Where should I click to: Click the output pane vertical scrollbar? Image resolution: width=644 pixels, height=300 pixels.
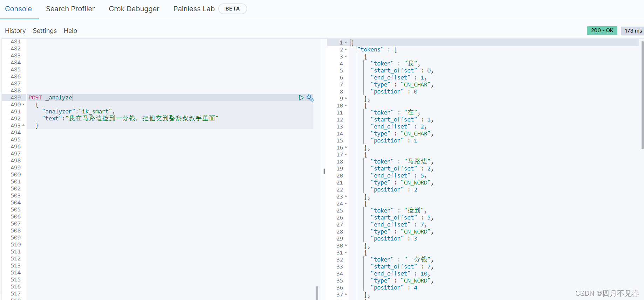tap(642, 95)
